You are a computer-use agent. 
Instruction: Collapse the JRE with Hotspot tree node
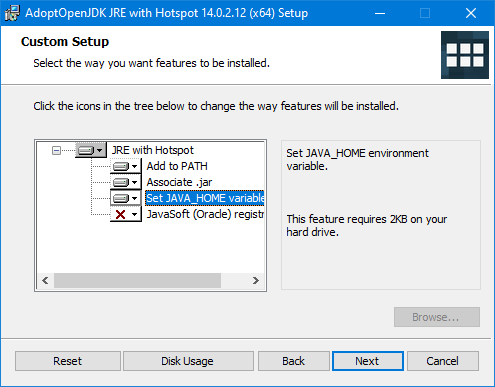(x=56, y=151)
